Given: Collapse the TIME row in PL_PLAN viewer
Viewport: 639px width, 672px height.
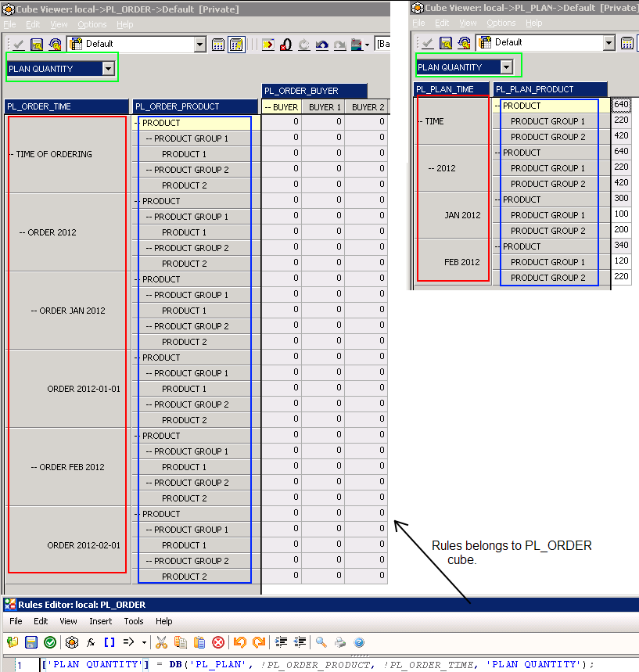Looking at the screenshot, I should pos(421,122).
